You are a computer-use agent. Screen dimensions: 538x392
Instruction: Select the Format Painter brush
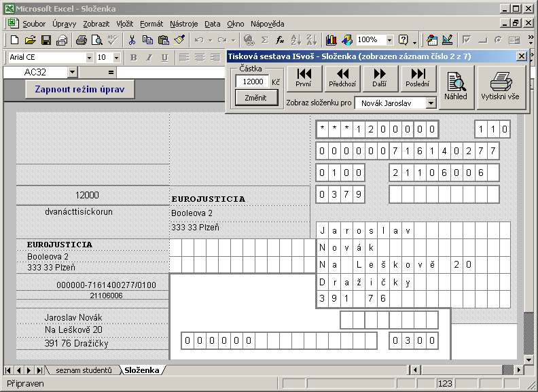point(179,40)
